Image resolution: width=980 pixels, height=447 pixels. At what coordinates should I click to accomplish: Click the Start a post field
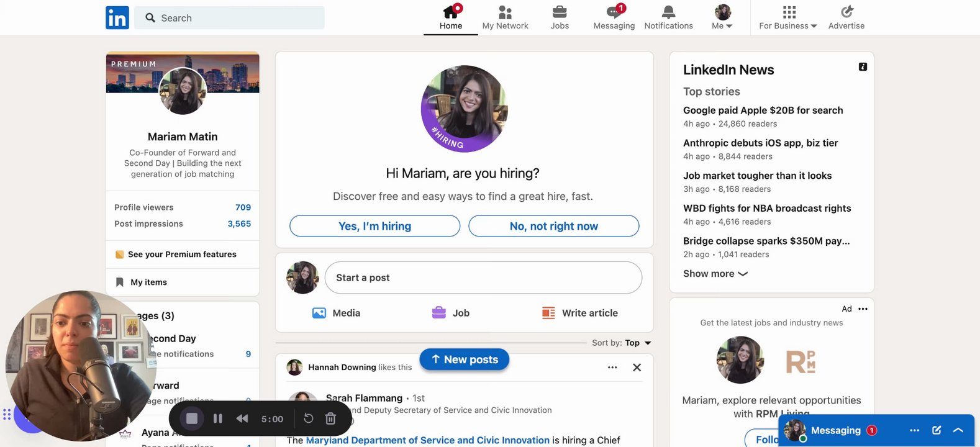[x=483, y=278]
